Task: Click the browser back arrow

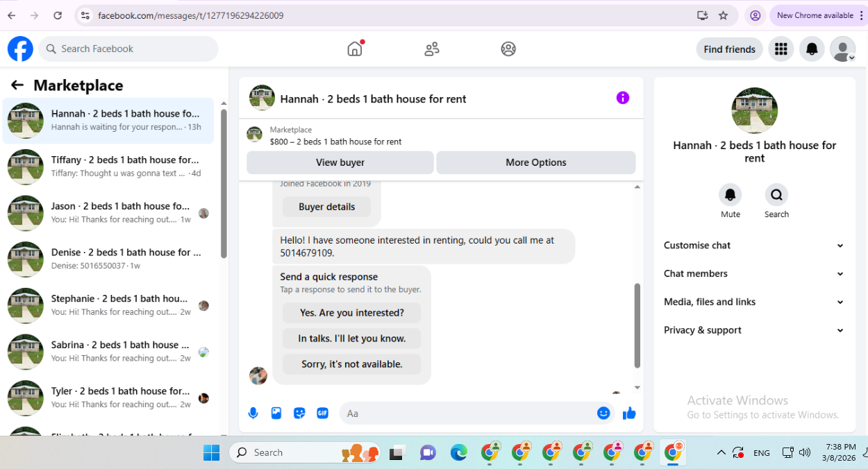Action: [x=12, y=15]
